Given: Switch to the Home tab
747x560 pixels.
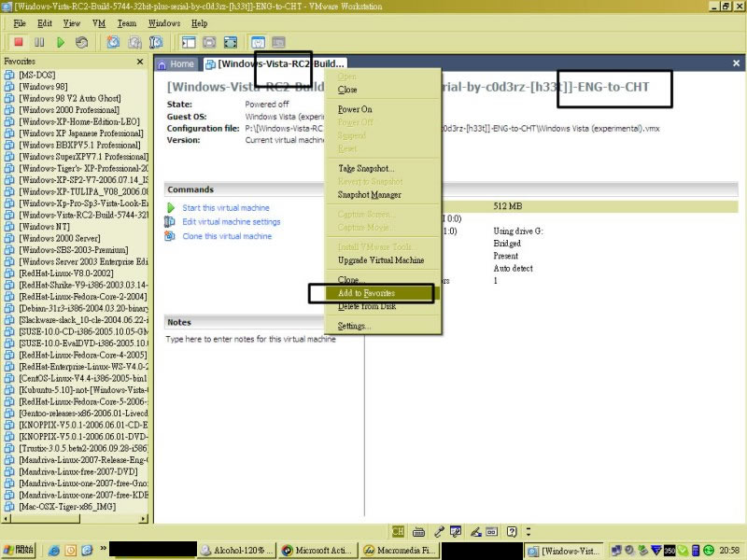Looking at the screenshot, I should (176, 64).
